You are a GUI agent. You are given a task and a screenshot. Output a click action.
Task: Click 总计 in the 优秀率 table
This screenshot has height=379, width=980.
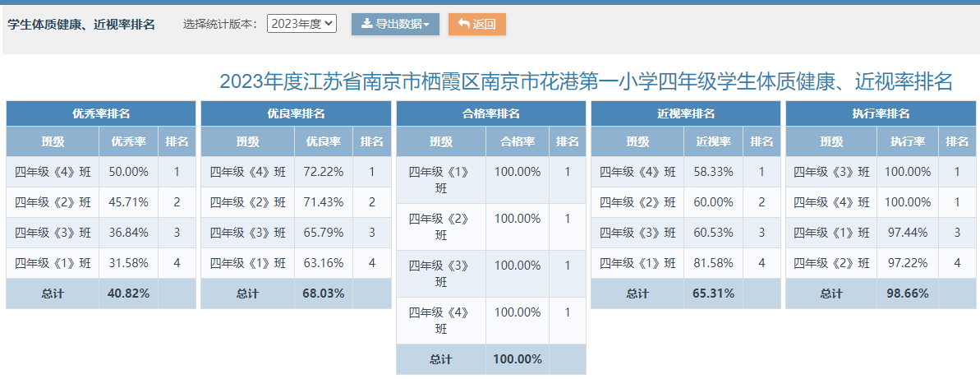point(53,293)
